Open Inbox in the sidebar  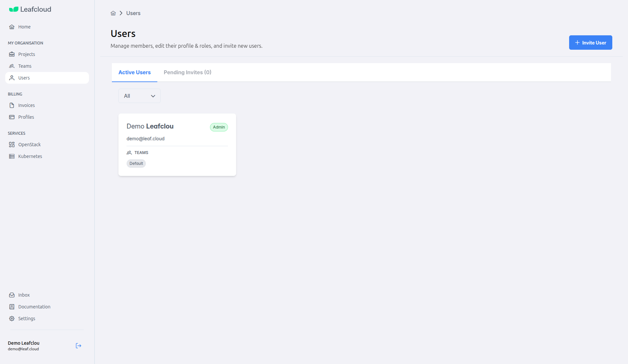(x=47, y=295)
